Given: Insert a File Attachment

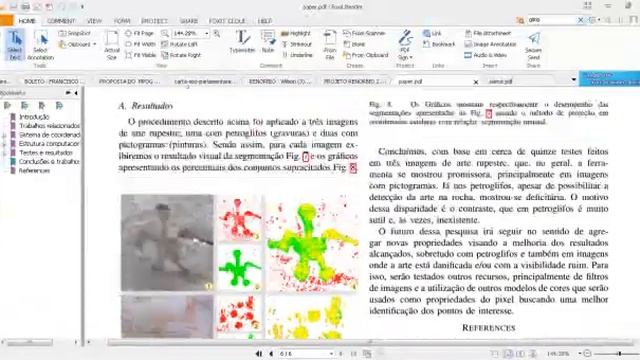Looking at the screenshot, I should [x=488, y=33].
